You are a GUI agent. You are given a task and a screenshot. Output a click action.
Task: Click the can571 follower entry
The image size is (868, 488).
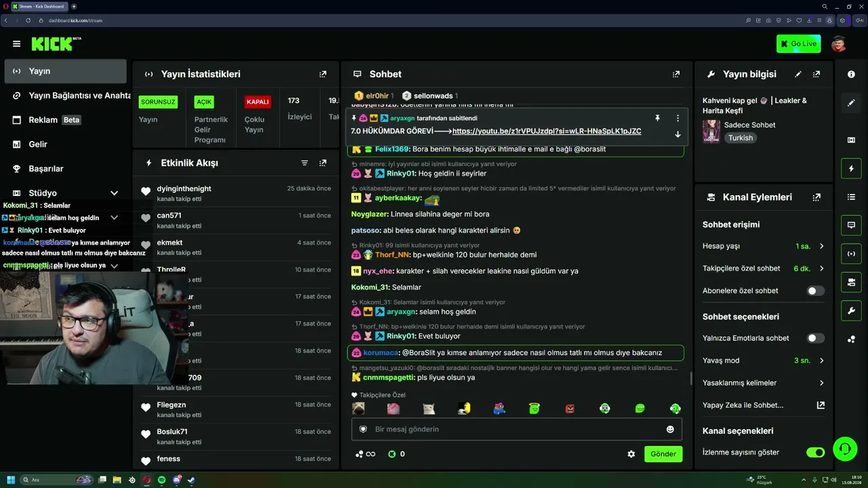pyautogui.click(x=237, y=220)
